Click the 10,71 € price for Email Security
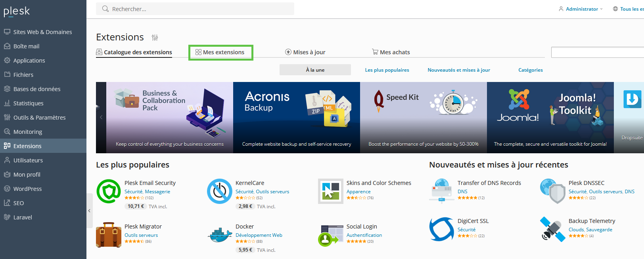 (136, 206)
